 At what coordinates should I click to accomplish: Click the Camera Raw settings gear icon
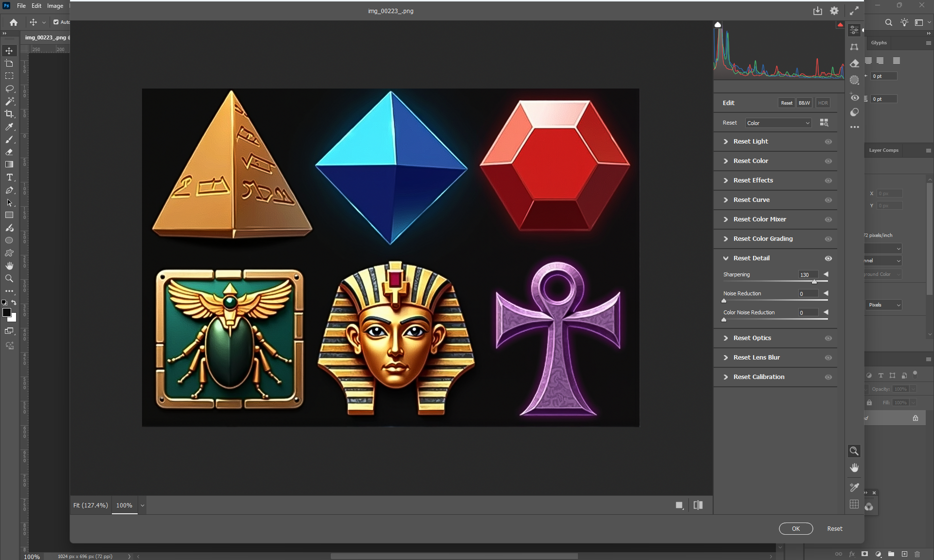click(x=834, y=11)
